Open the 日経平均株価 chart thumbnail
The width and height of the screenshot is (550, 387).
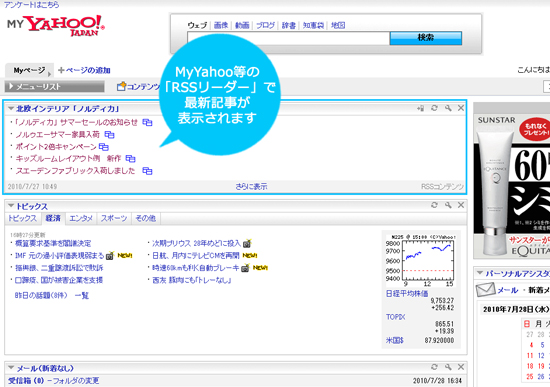420,261
